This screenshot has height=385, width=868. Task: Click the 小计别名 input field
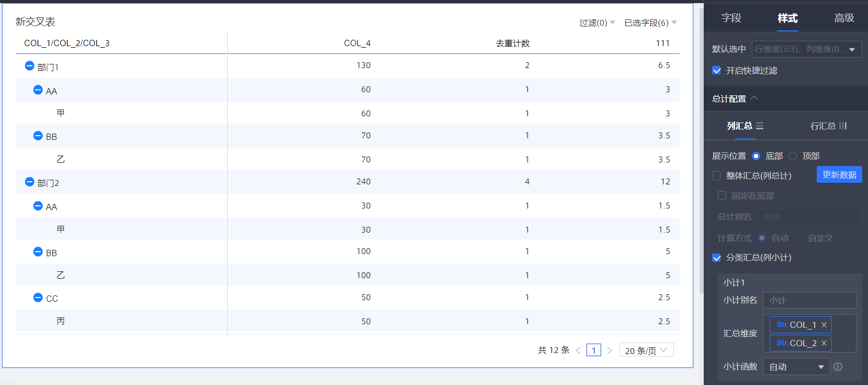[809, 300]
